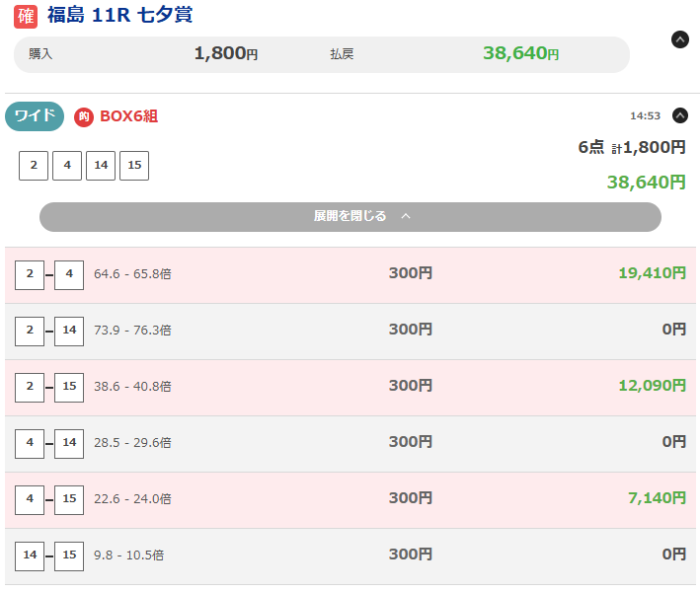Collapse the 福島 11R race section chevron

pyautogui.click(x=679, y=39)
